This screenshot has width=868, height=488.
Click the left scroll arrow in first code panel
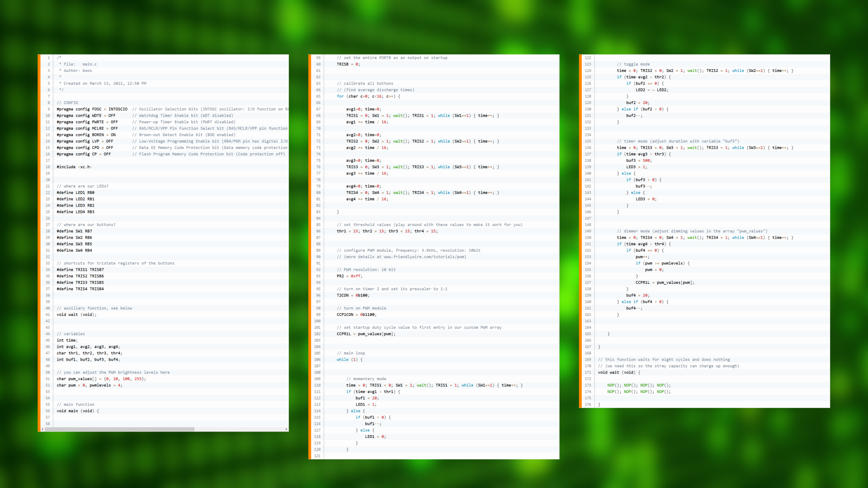point(43,429)
